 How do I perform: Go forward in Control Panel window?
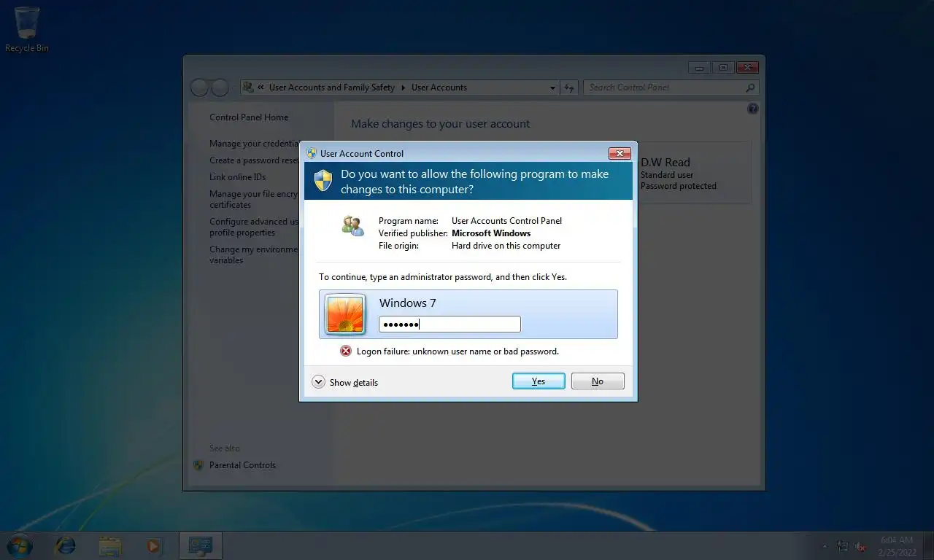(x=220, y=88)
